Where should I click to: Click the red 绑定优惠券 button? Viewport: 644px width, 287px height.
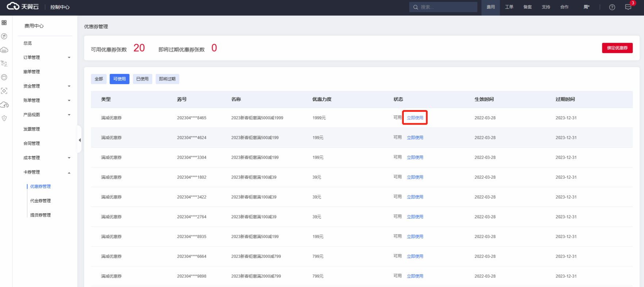coord(617,48)
